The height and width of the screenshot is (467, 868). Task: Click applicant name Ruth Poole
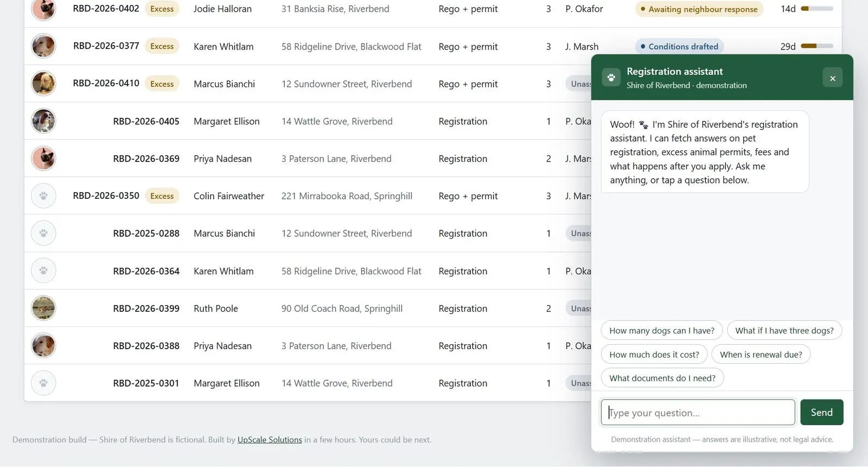(216, 308)
